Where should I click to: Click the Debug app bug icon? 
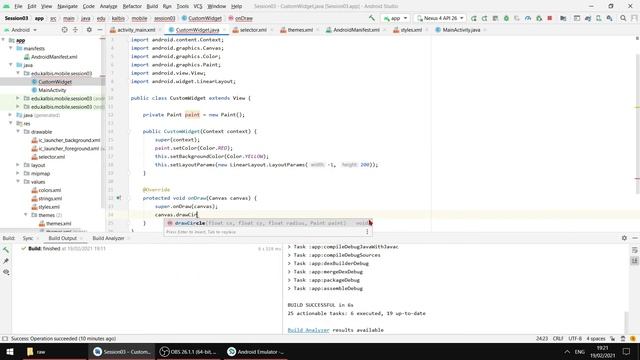tap(506, 18)
